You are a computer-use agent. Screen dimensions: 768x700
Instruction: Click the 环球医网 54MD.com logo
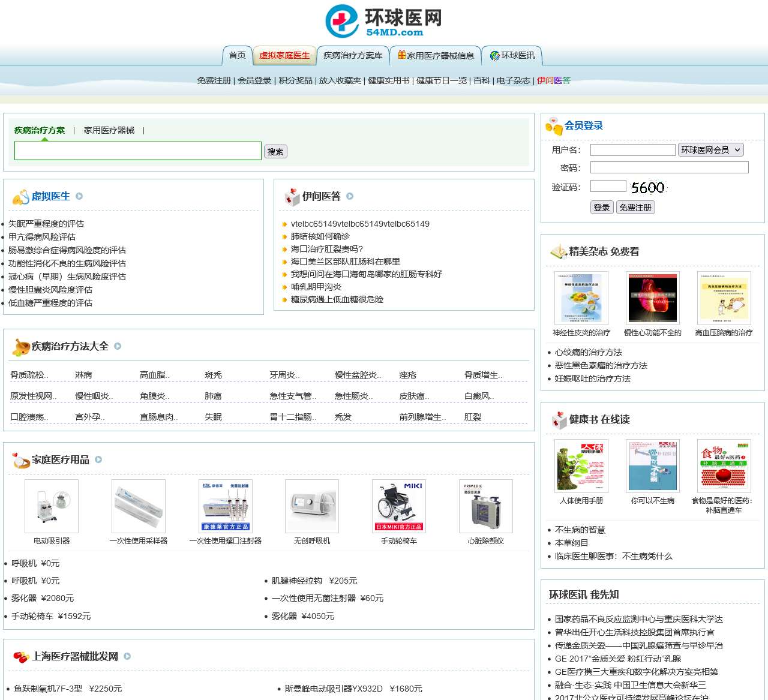383,21
